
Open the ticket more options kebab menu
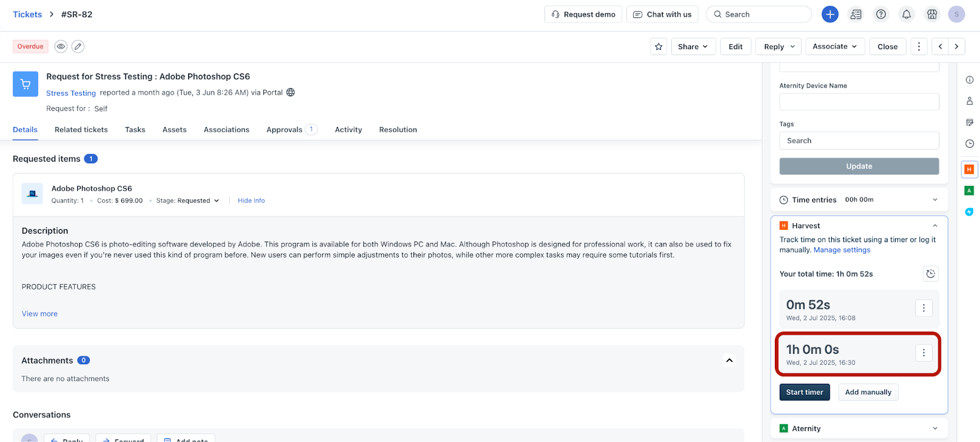919,47
